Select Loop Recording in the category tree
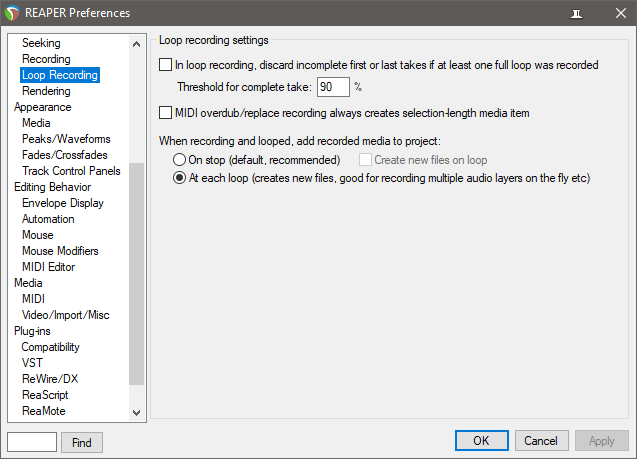This screenshot has height=459, width=637. point(60,75)
